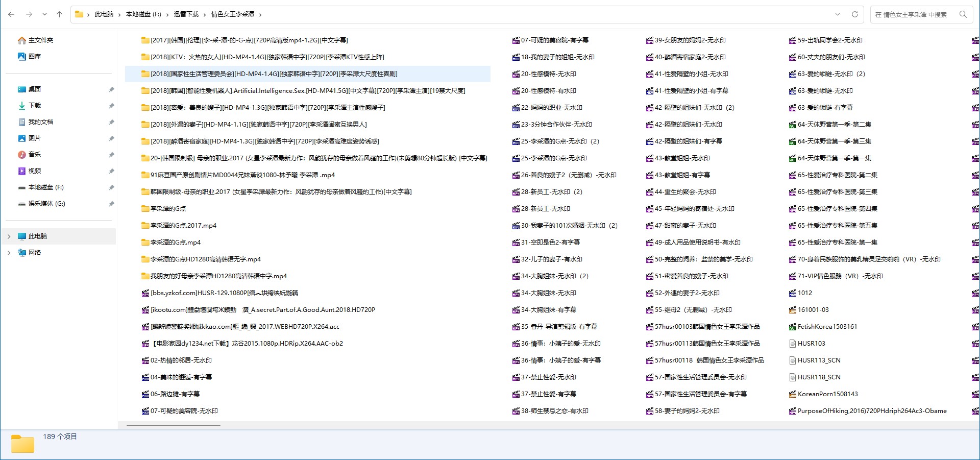Click the horizontal scrollbar thumb

point(174,425)
